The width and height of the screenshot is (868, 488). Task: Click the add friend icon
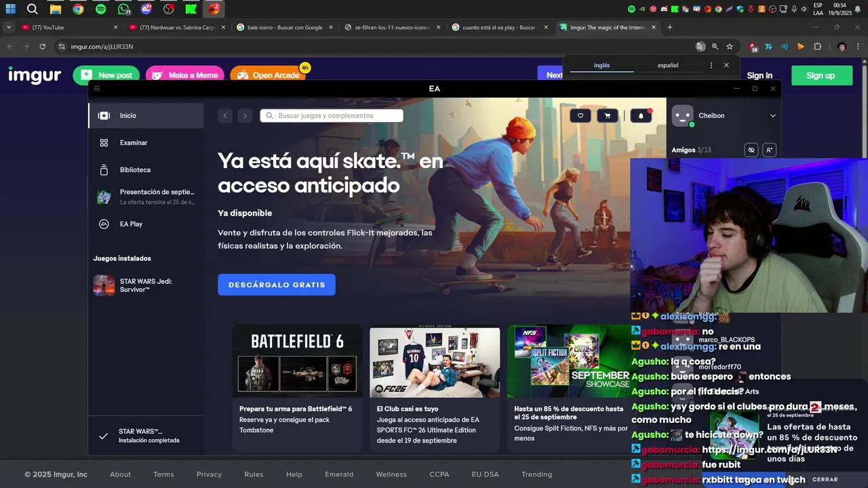tap(769, 150)
